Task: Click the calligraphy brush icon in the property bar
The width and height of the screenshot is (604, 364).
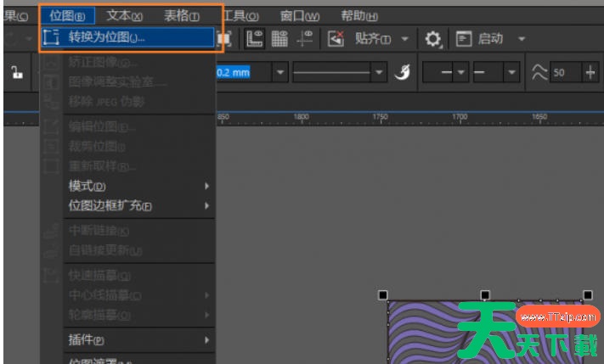Action: click(x=403, y=72)
